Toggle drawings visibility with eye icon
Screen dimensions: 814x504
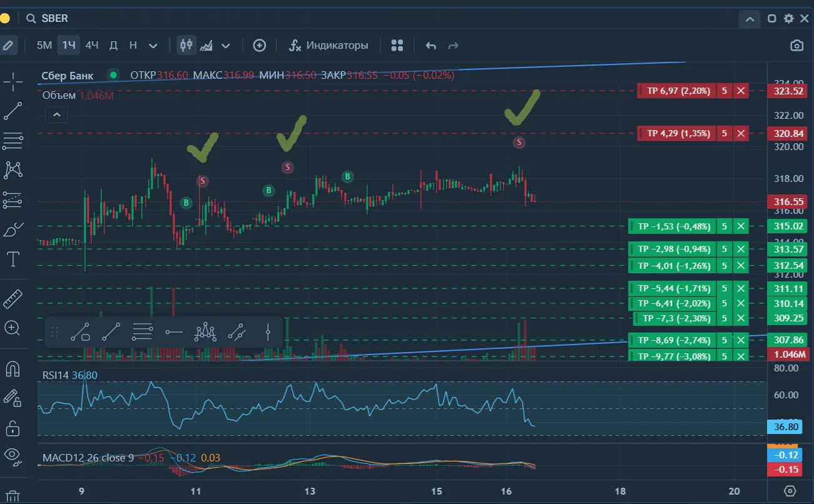(x=13, y=457)
